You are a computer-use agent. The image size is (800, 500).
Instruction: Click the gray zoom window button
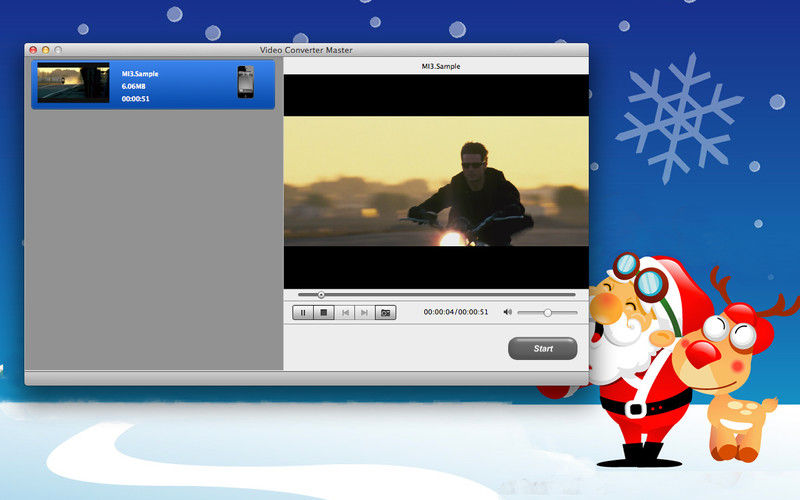click(x=58, y=50)
